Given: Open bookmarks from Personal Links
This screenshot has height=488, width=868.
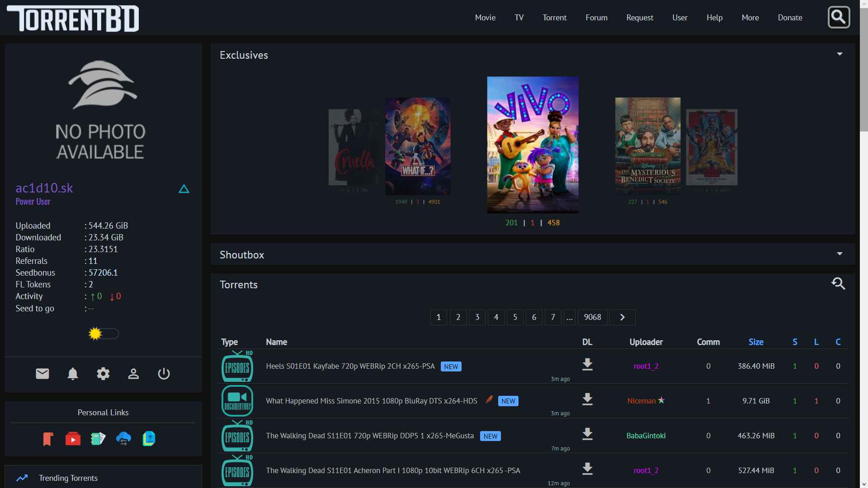Looking at the screenshot, I should 48,438.
